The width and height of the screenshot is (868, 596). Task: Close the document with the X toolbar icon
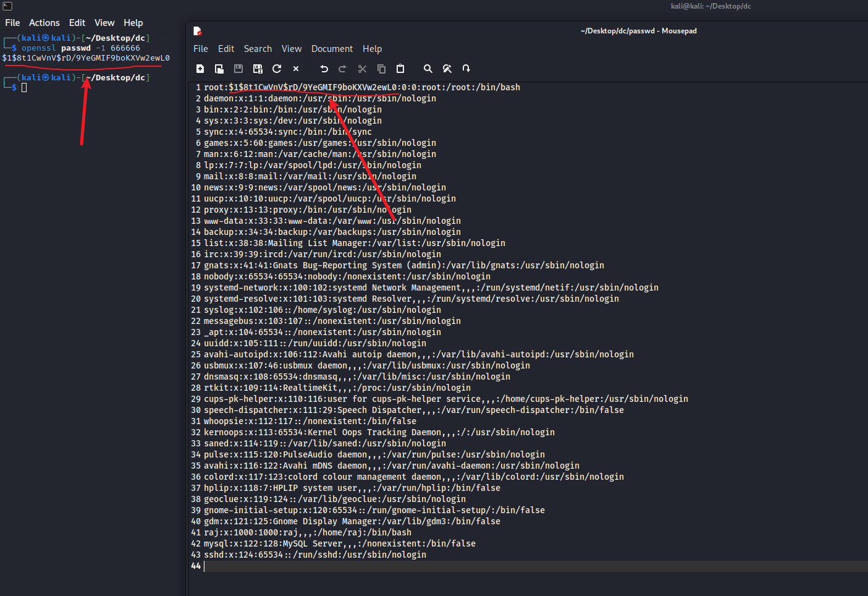pos(296,69)
